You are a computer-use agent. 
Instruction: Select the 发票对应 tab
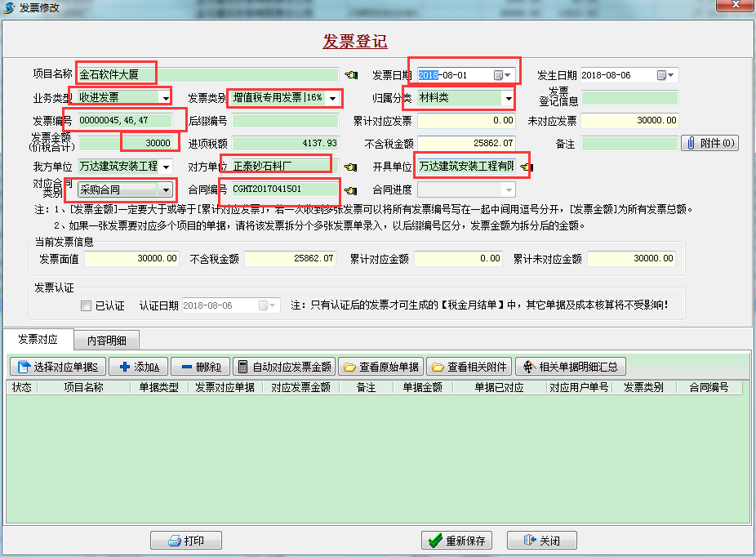pos(38,339)
